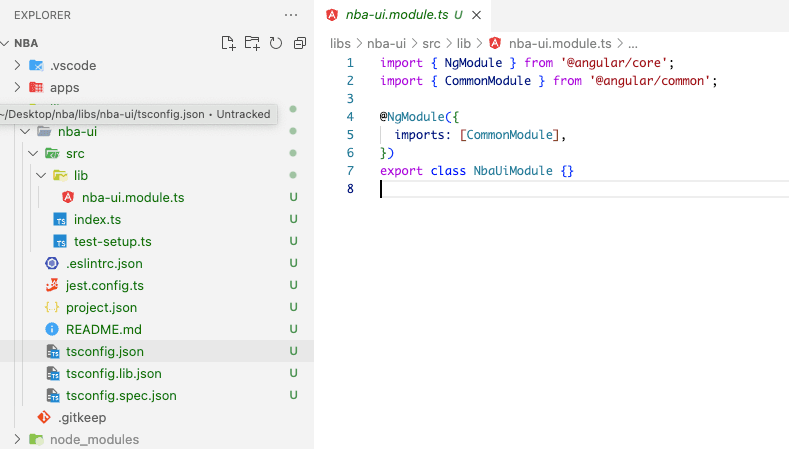Select the nba-ui.module.ts editor tab
The image size is (789, 449).
(x=395, y=15)
